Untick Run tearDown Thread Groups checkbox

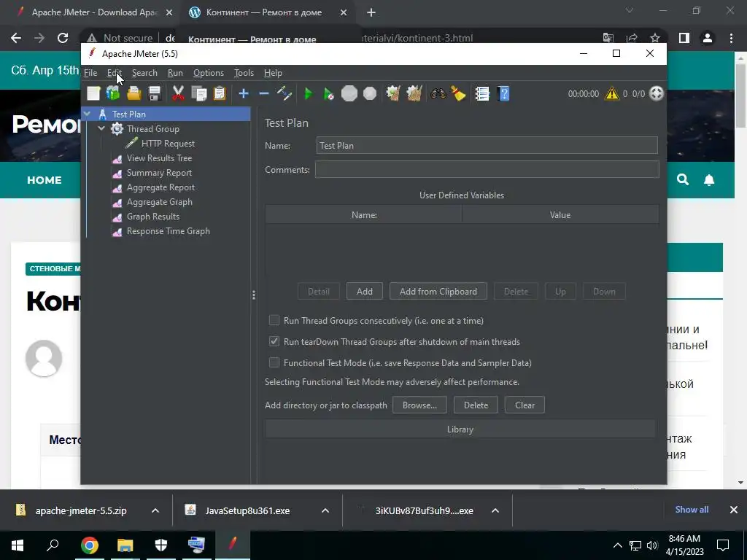pos(274,341)
